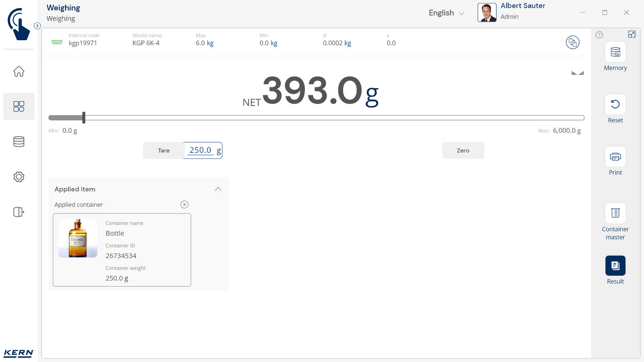This screenshot has height=362, width=644.
Task: Click the switch scale icon
Action: 573,43
